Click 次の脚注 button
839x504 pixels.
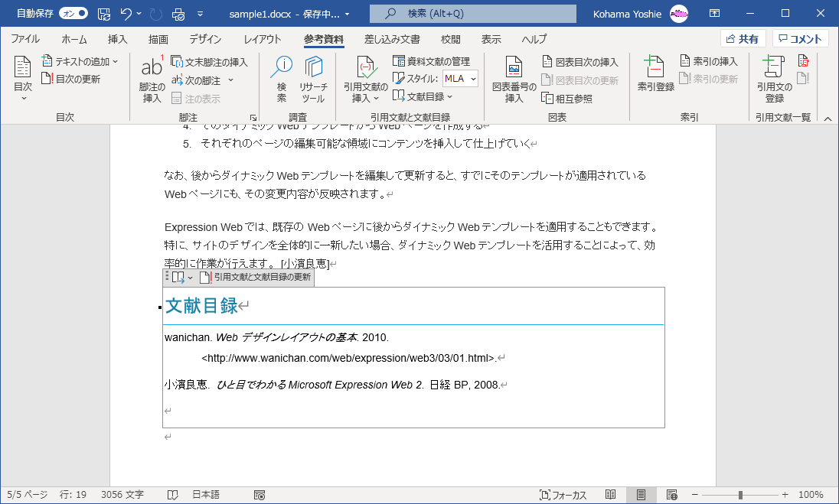point(196,80)
